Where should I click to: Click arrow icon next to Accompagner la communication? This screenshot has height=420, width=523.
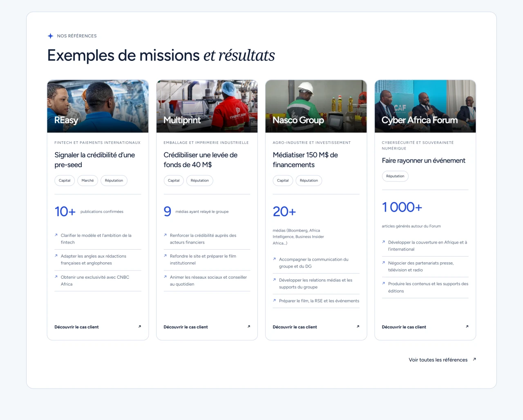tap(275, 259)
